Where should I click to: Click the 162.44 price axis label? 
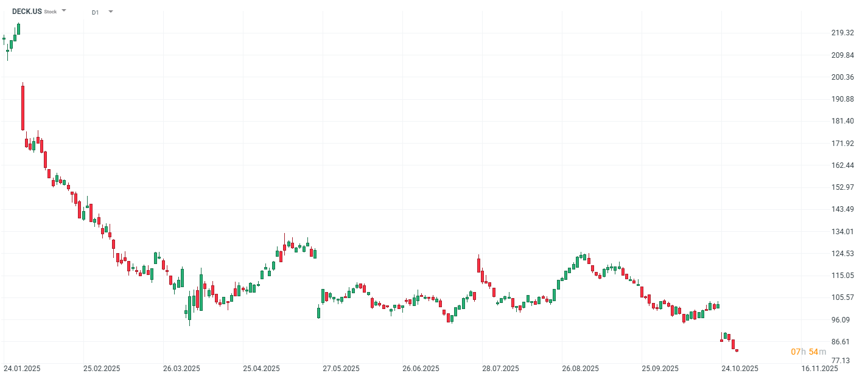tap(842, 165)
